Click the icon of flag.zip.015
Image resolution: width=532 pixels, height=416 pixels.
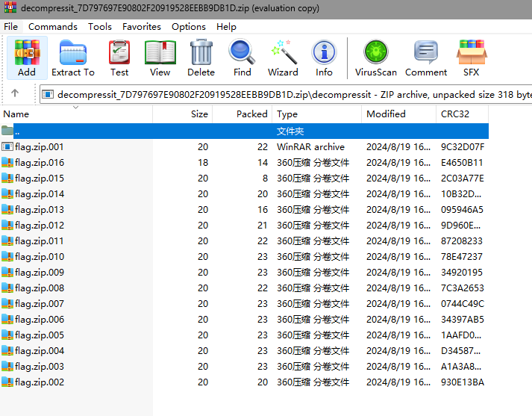pyautogui.click(x=7, y=178)
